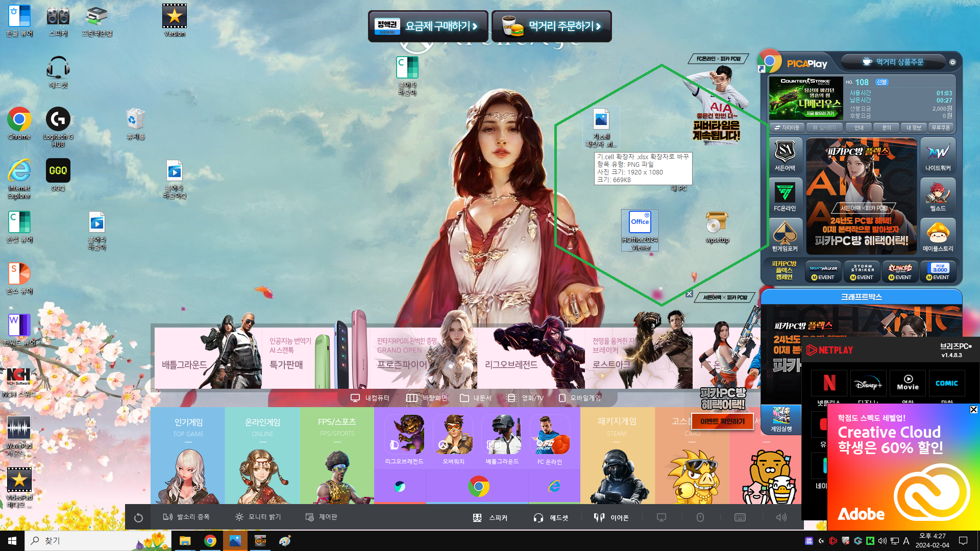Launch the GGQ desktop app
Image resolution: width=980 pixels, height=551 pixels.
58,174
